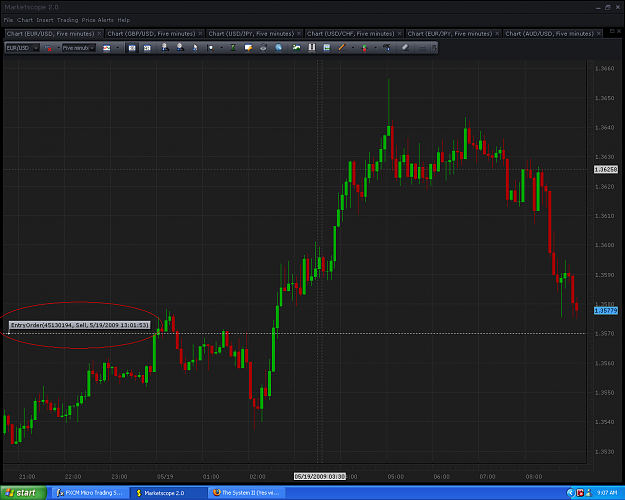Open the Trading menu
Viewport: 625px width, 500px height.
coord(67,20)
